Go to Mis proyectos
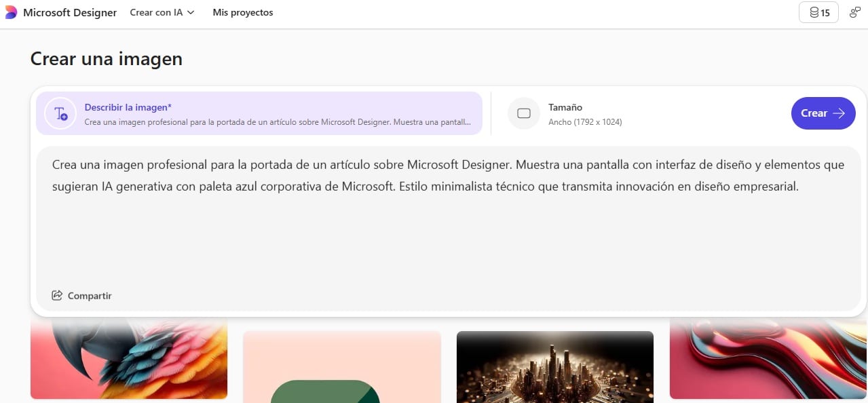Viewport: 868px width, 403px height. [243, 12]
